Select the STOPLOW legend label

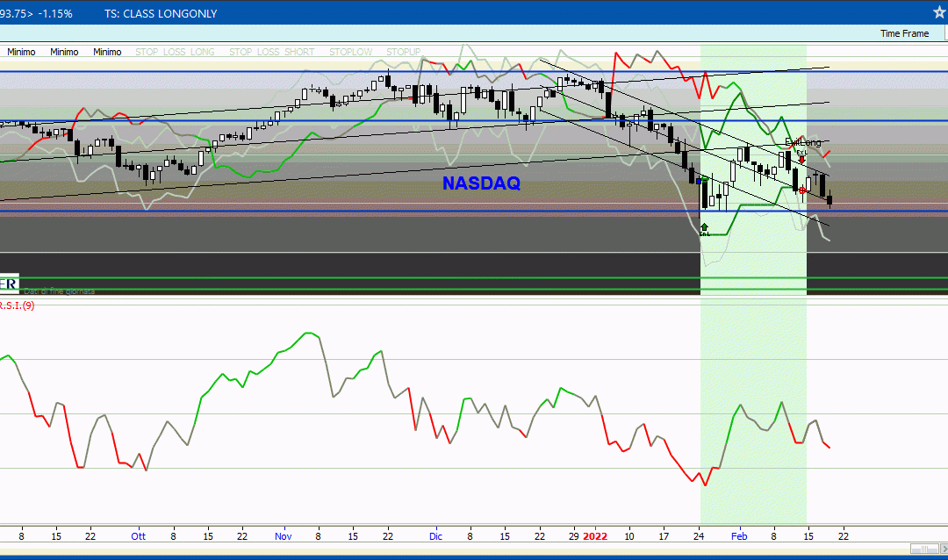coord(350,52)
